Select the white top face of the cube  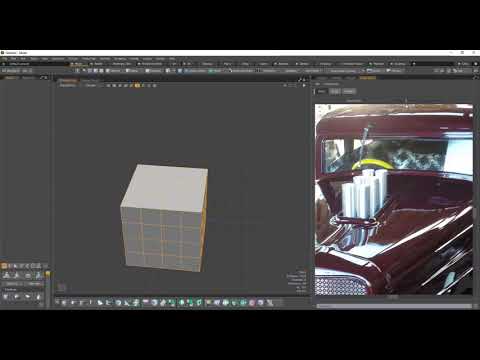coord(167,187)
